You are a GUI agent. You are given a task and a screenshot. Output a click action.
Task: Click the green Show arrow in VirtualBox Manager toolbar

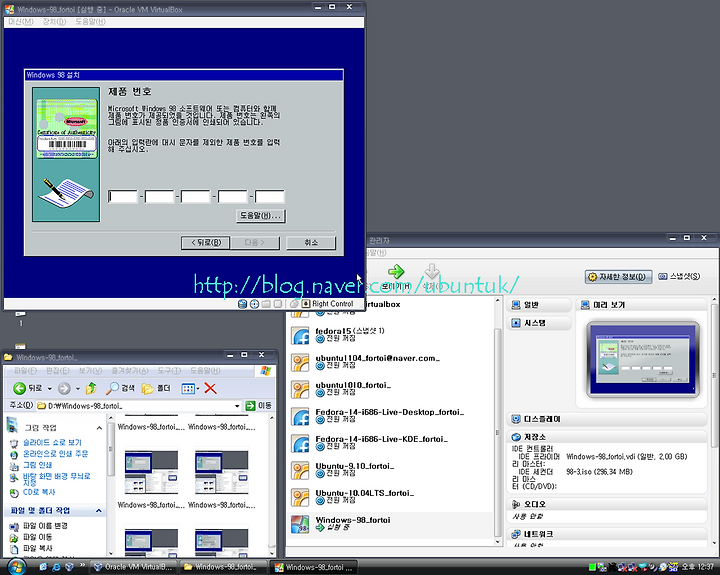(395, 271)
